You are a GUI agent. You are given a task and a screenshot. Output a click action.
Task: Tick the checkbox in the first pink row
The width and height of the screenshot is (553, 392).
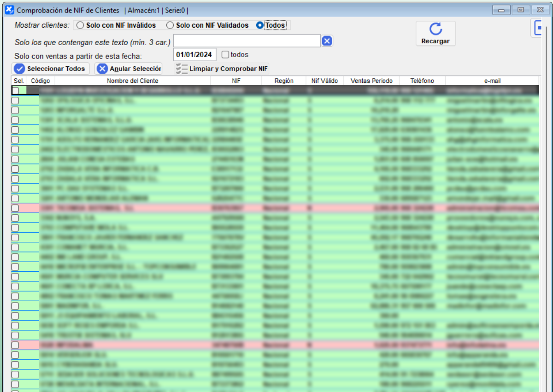[15, 208]
